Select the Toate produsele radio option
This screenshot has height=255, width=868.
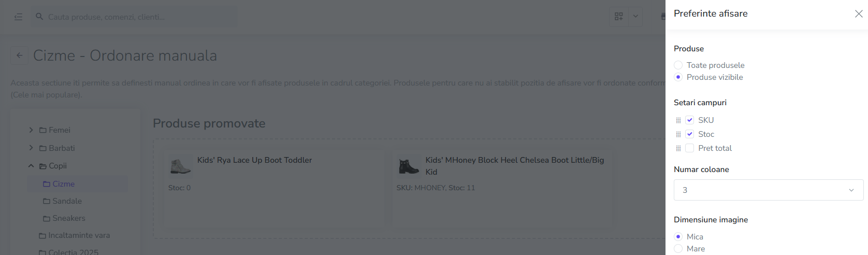(678, 65)
